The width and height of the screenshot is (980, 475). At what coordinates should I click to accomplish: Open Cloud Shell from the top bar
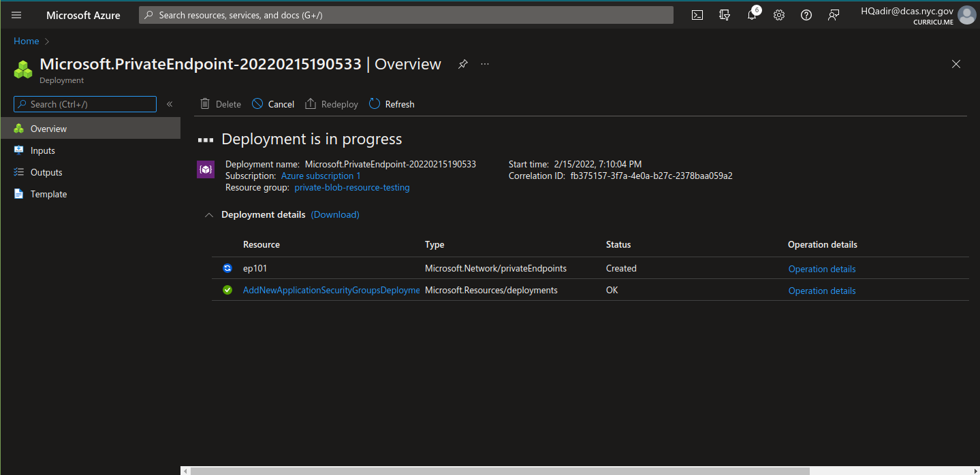point(697,15)
